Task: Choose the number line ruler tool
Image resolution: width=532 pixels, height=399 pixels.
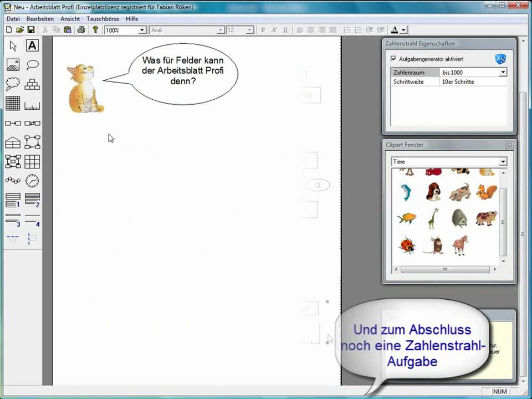Action: pos(32,106)
